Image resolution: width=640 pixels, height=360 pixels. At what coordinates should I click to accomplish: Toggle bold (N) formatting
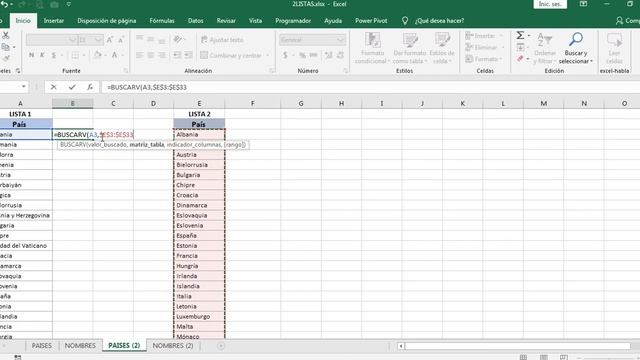(31, 55)
